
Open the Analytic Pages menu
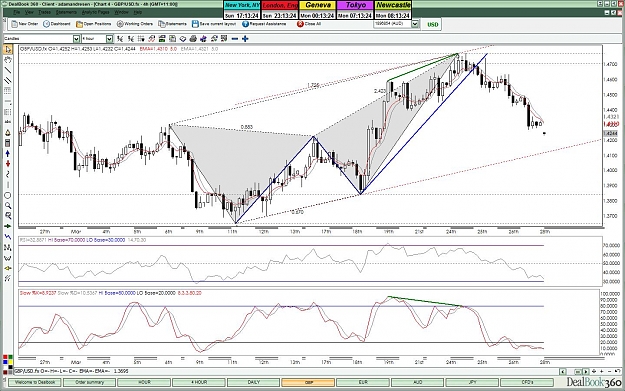tap(95, 12)
